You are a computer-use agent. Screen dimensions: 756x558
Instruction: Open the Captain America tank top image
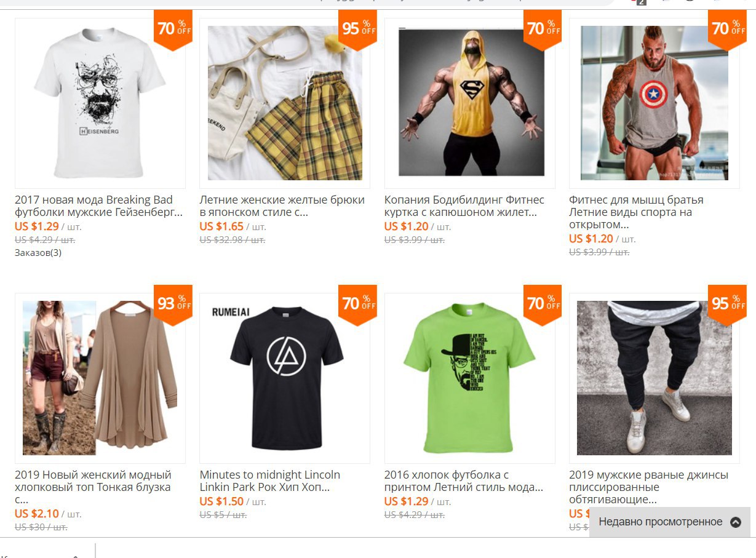point(655,103)
